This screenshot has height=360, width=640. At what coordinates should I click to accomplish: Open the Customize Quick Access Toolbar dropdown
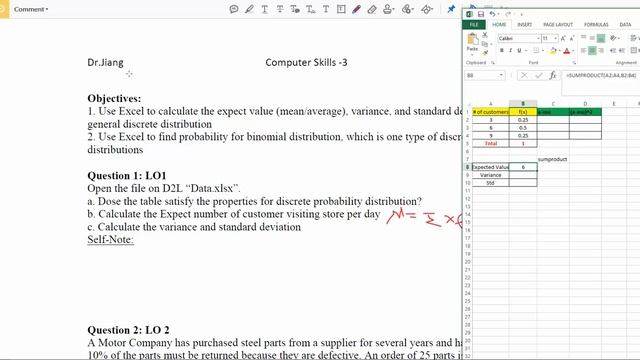pos(521,15)
